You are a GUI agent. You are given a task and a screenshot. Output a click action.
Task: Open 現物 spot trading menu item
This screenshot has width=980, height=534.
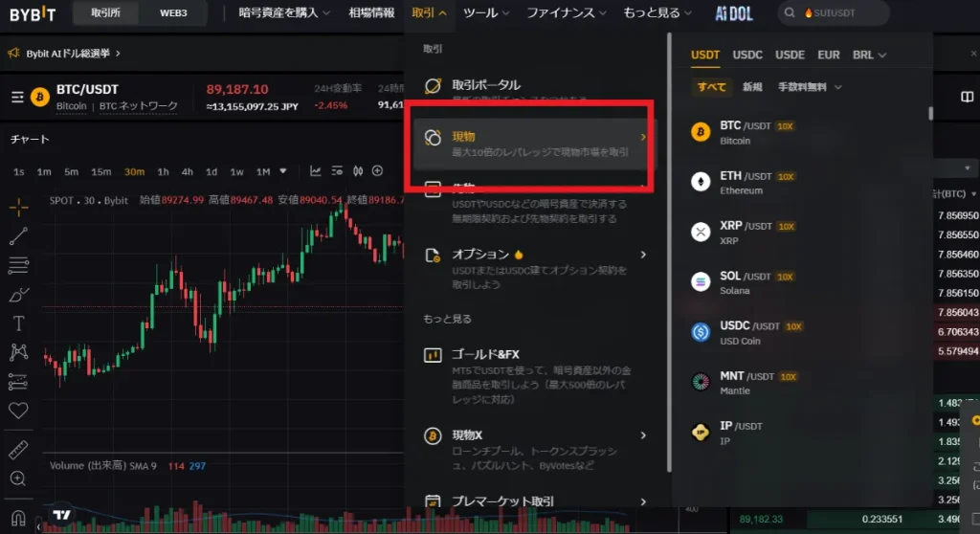(x=531, y=144)
